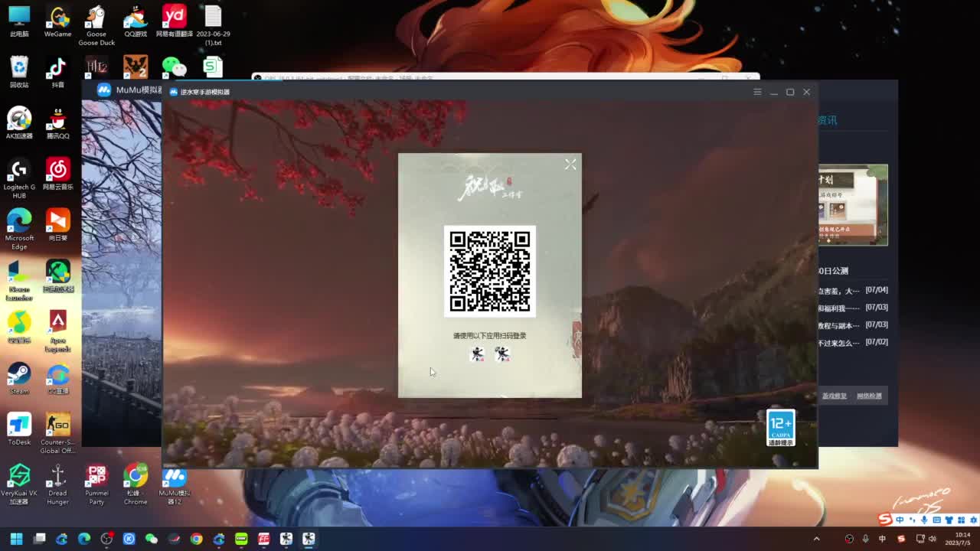Launch the Counter-Strike Global Offensive desktop shortcut
Image resolution: width=980 pixels, height=551 pixels.
click(x=58, y=433)
